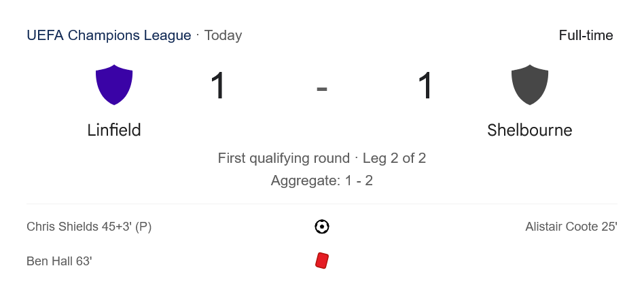Click the 63' minute beside Ben Hall

[x=84, y=261]
